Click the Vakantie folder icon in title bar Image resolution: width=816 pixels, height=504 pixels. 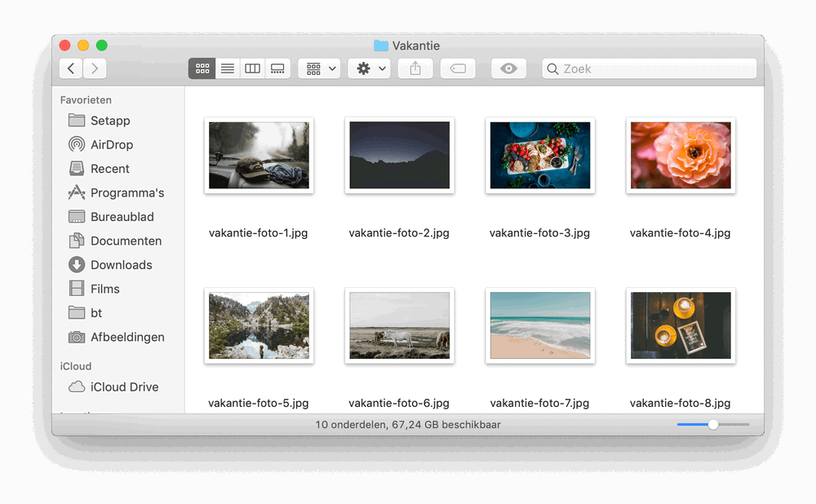coord(381,46)
